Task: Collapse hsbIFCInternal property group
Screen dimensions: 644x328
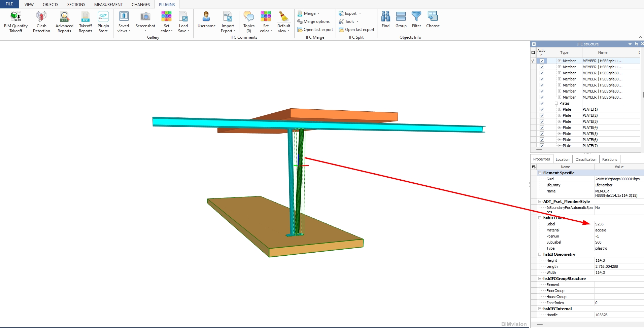Action: click(x=540, y=309)
